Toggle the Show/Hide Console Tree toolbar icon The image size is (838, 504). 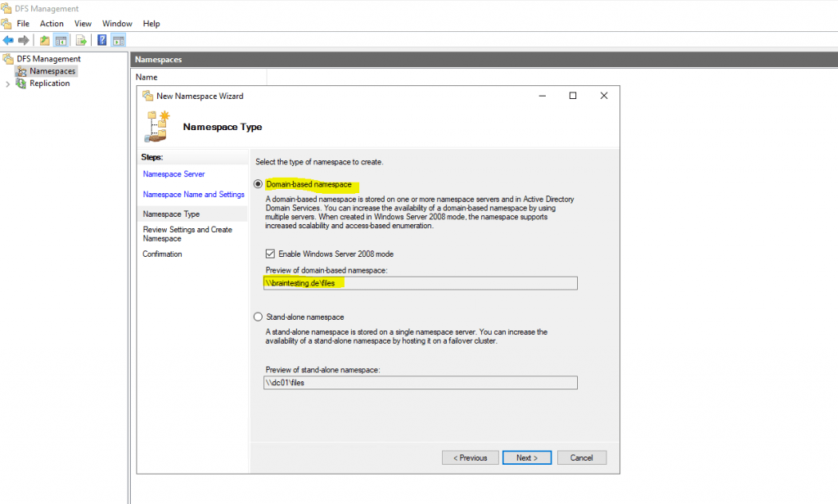[x=61, y=40]
